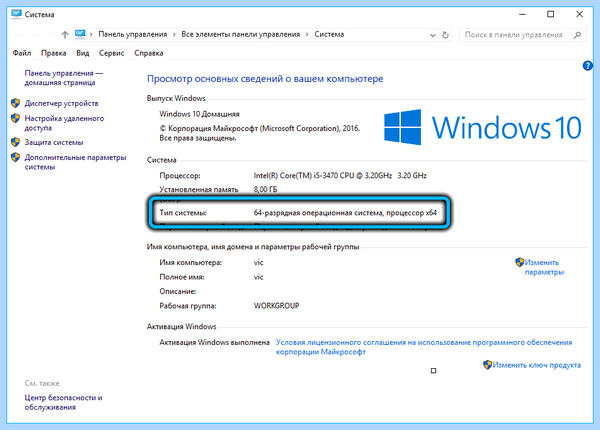Click Активация Windows выполнена text
Screen dimensions: 600x430
[x=215, y=342]
